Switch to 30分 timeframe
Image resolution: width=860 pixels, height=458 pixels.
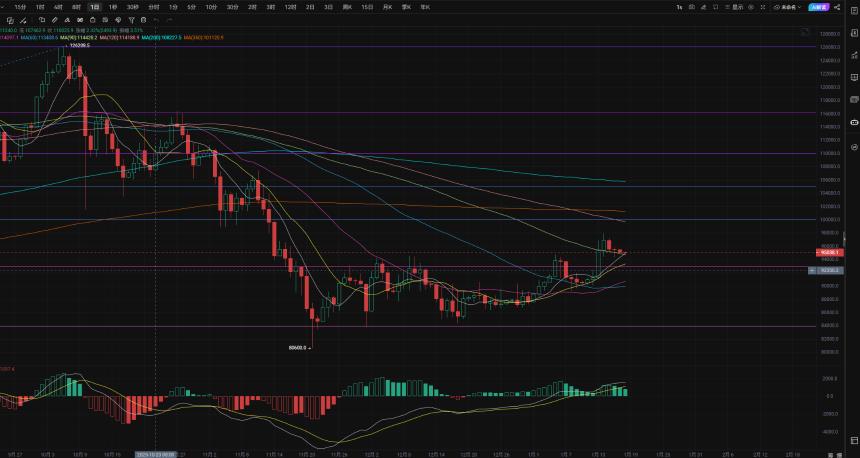pyautogui.click(x=233, y=7)
